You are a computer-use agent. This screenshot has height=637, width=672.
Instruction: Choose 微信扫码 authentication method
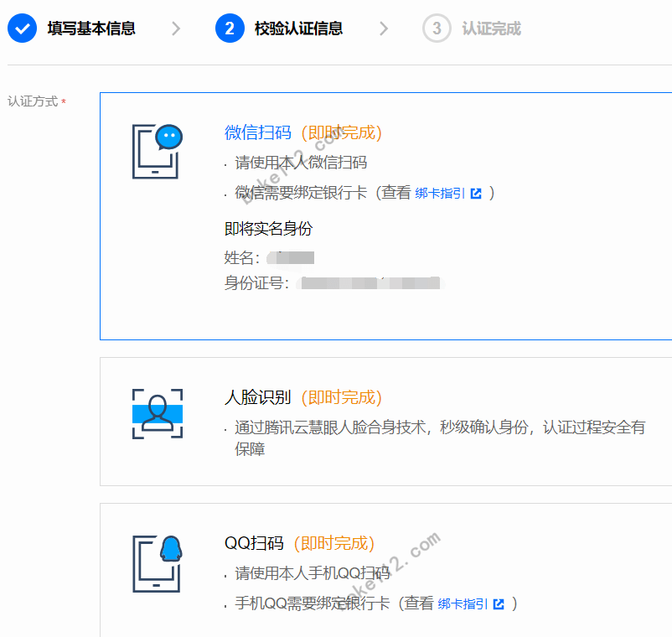coord(258,132)
